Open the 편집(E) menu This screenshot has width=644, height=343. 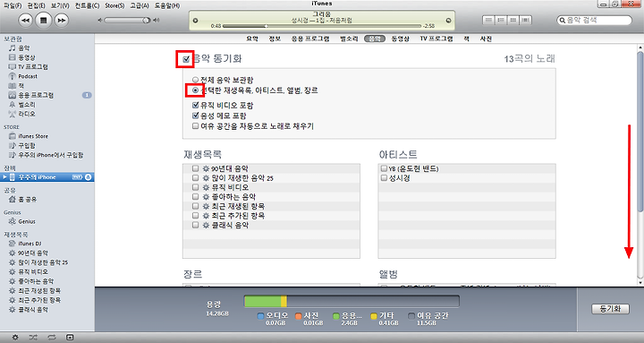click(x=36, y=5)
